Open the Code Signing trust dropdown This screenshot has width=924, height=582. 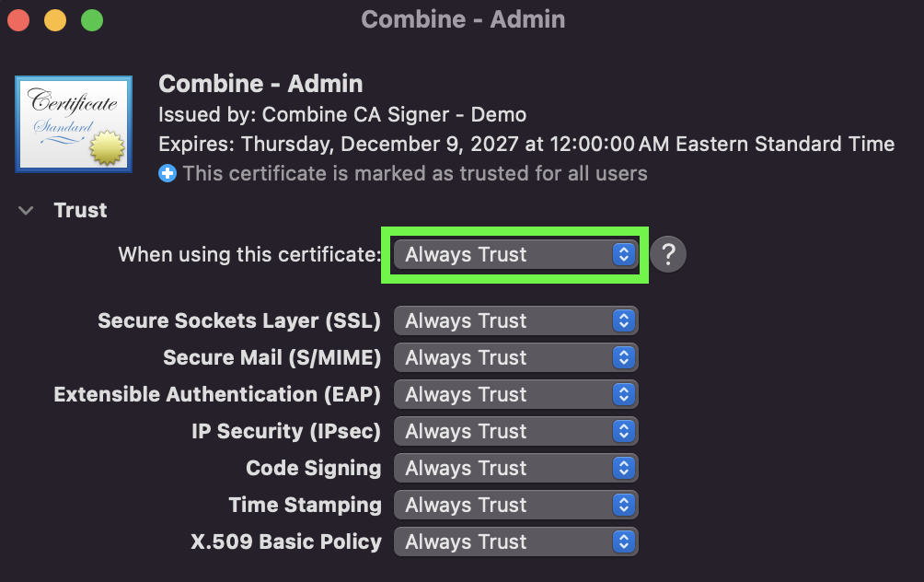(x=515, y=468)
